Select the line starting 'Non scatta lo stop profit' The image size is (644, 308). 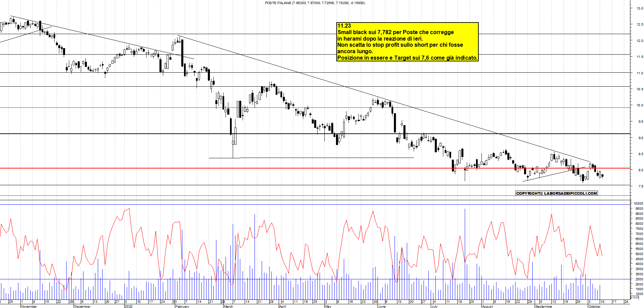point(400,45)
